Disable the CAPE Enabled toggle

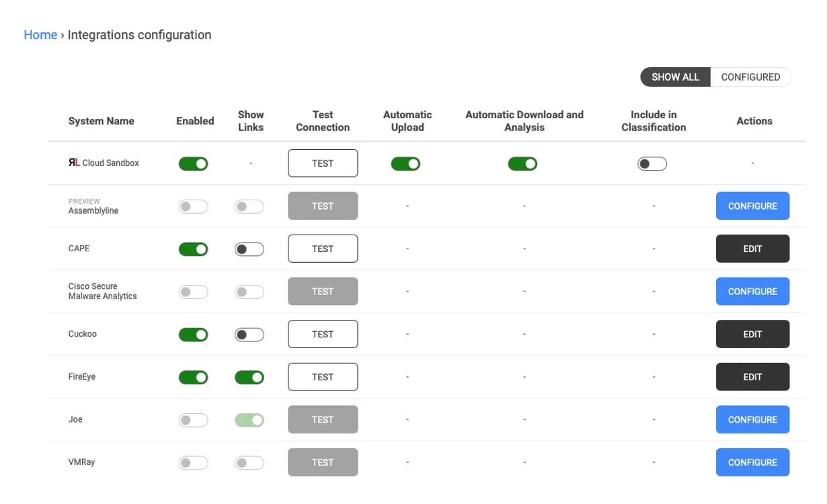tap(194, 249)
